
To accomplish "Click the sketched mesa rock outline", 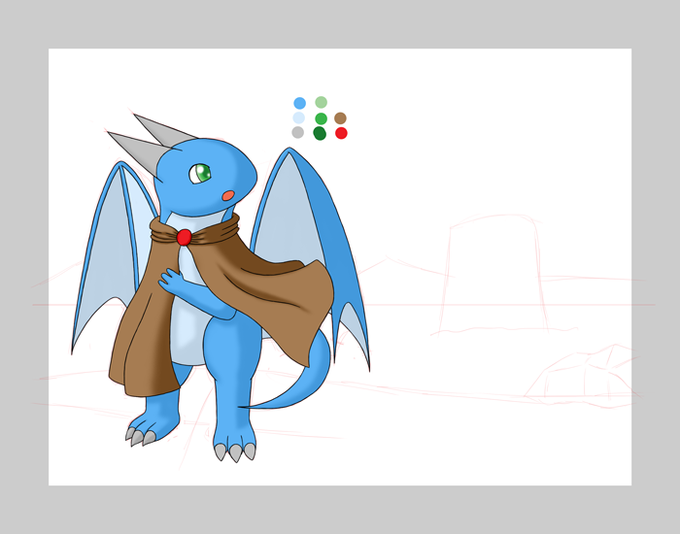I will (494, 274).
